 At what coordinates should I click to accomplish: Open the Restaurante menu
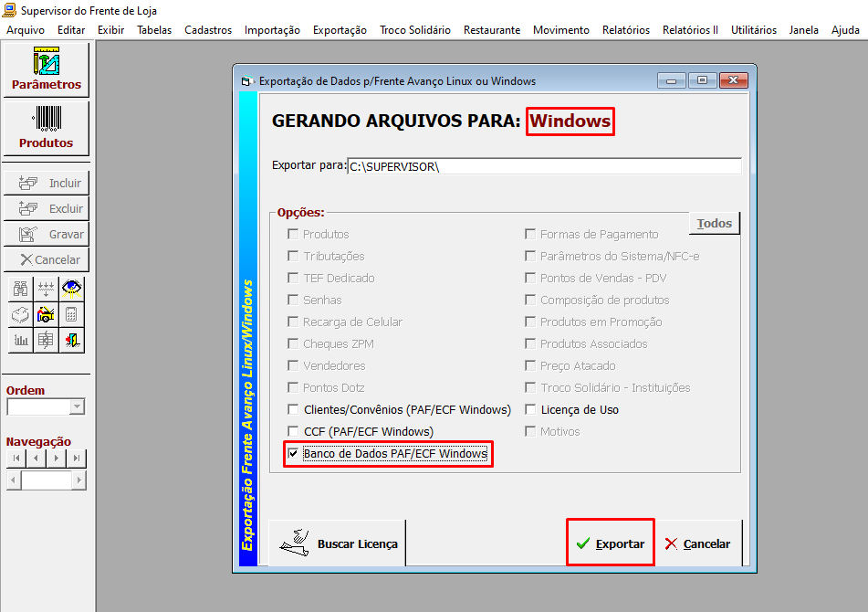tap(492, 30)
